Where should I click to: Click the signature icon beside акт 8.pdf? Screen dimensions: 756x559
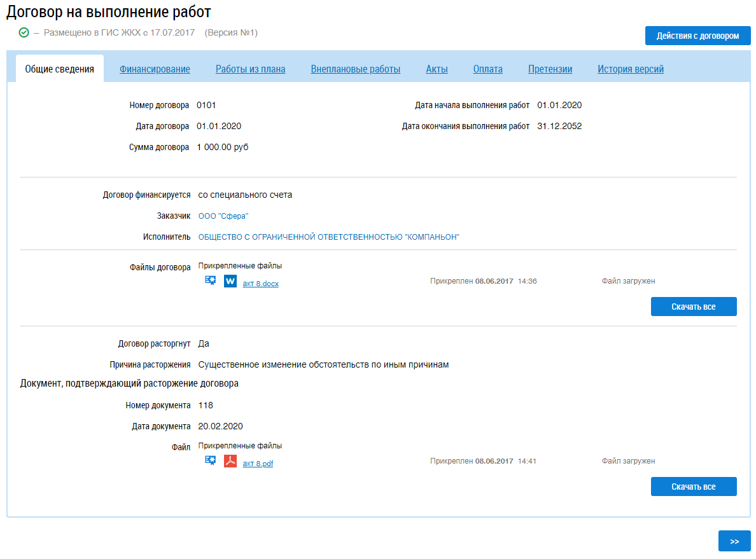pyautogui.click(x=210, y=461)
